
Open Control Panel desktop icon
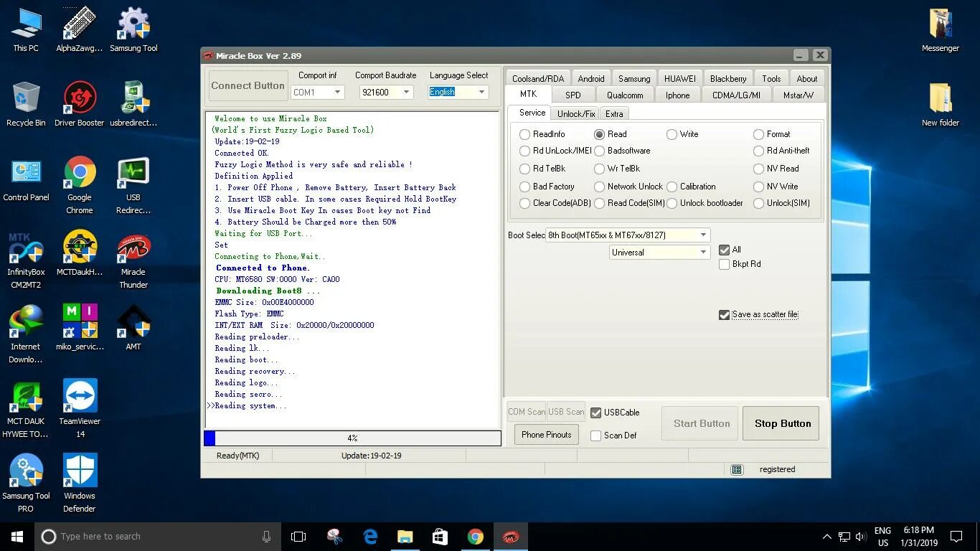click(26, 179)
